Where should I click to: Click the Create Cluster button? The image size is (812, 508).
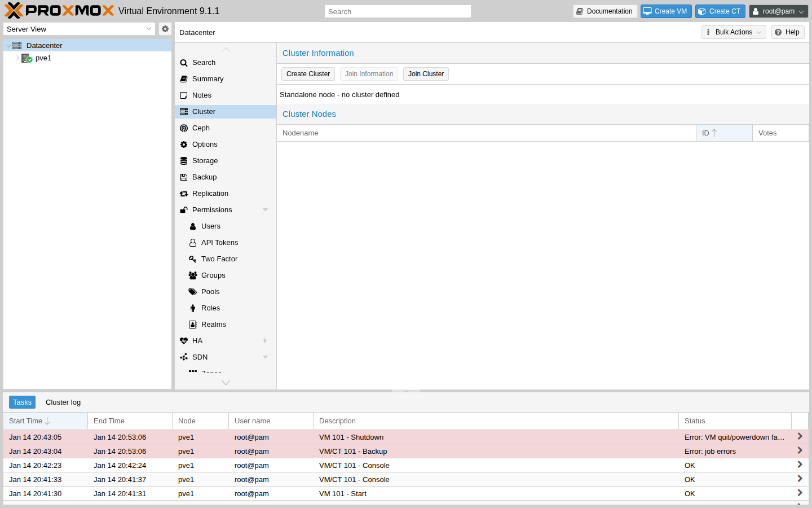pos(308,74)
